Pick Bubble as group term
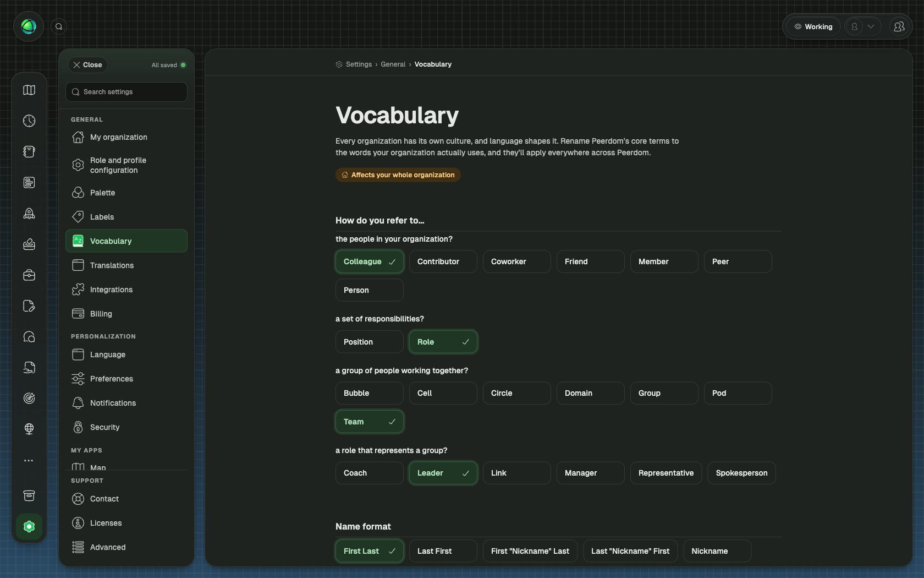This screenshot has height=578, width=924. point(370,393)
